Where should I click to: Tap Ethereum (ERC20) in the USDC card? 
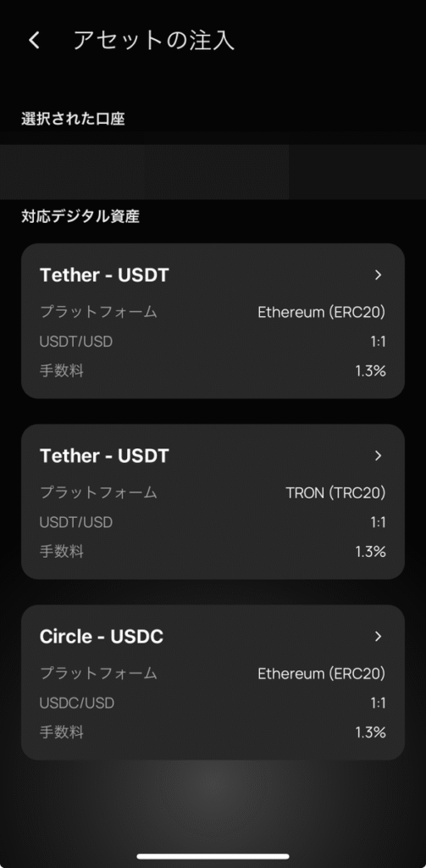point(322,674)
